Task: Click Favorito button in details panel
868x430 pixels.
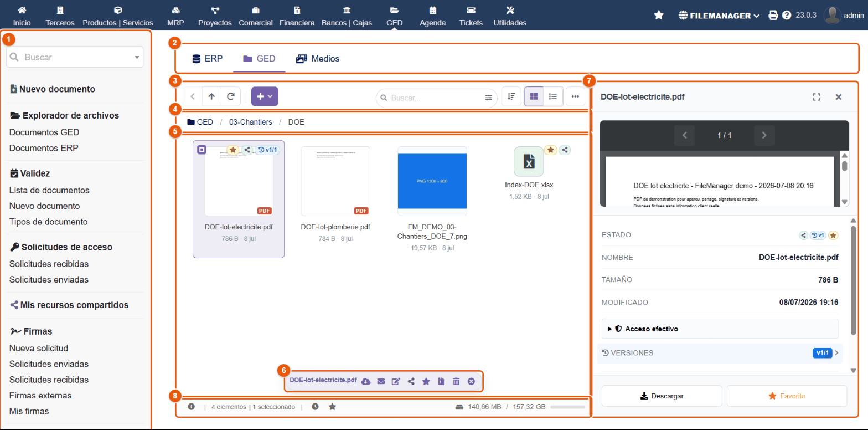Action: click(x=787, y=396)
